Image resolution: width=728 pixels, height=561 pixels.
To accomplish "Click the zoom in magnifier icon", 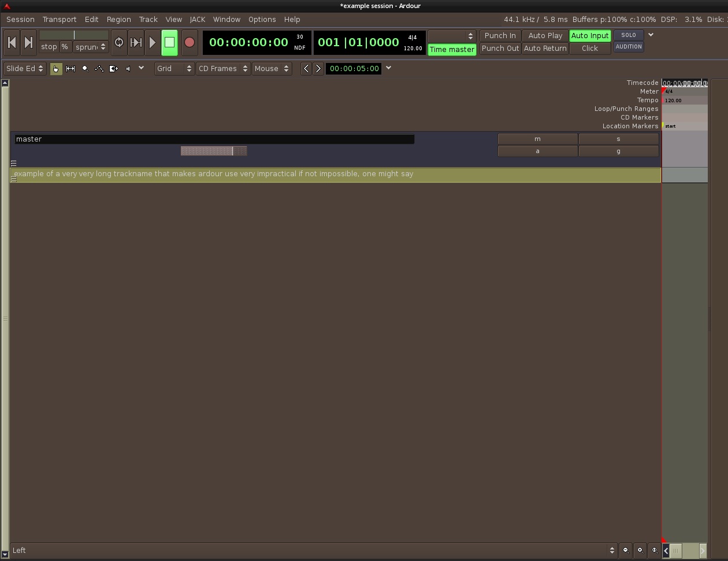I will tap(640, 551).
